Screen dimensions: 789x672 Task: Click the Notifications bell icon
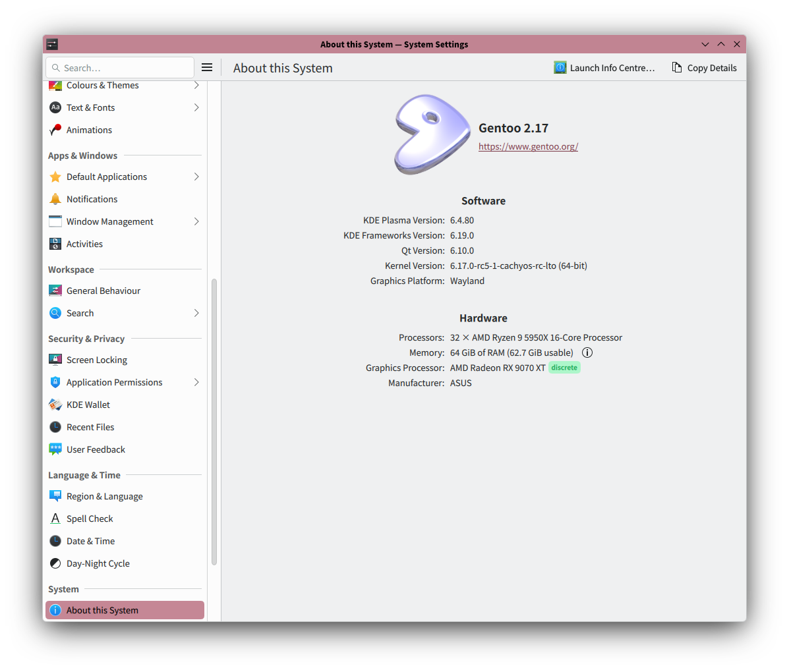(55, 199)
